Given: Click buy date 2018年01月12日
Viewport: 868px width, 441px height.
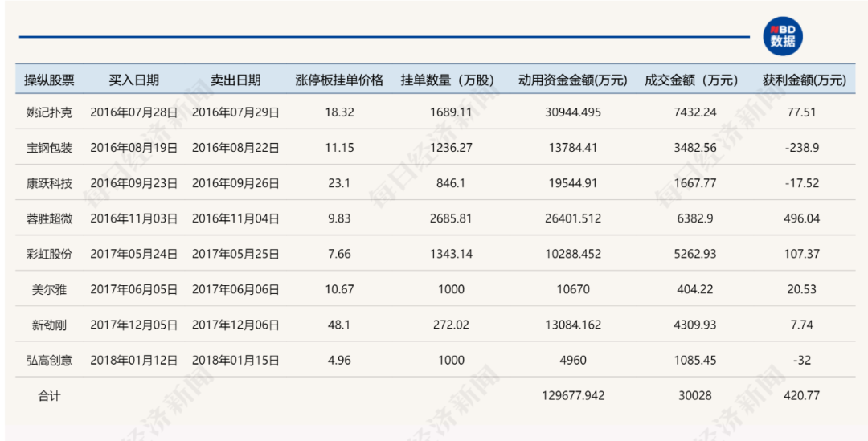Looking at the screenshot, I should (134, 360).
